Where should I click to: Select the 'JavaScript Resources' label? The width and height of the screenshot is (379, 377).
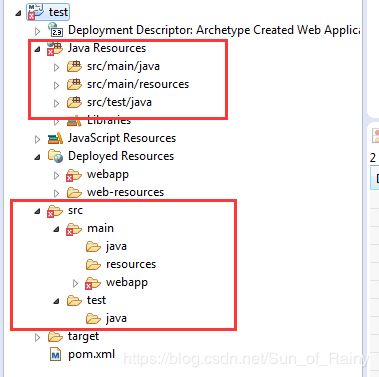point(122,138)
